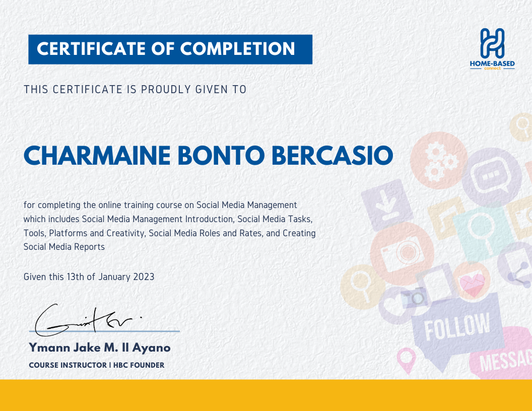Click the small blue camera icon
532x411 pixels.
pyautogui.click(x=415, y=297)
